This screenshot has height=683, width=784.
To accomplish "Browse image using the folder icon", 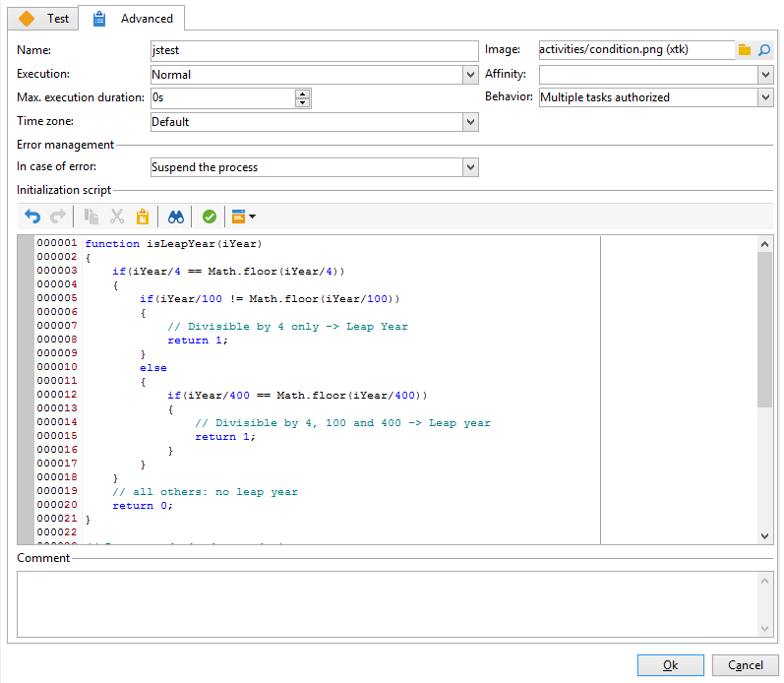I will click(x=745, y=50).
